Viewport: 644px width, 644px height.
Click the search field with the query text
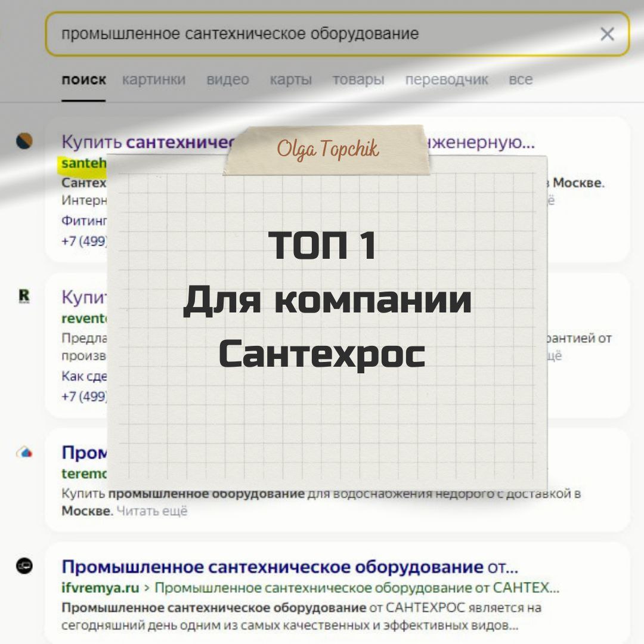click(x=337, y=34)
